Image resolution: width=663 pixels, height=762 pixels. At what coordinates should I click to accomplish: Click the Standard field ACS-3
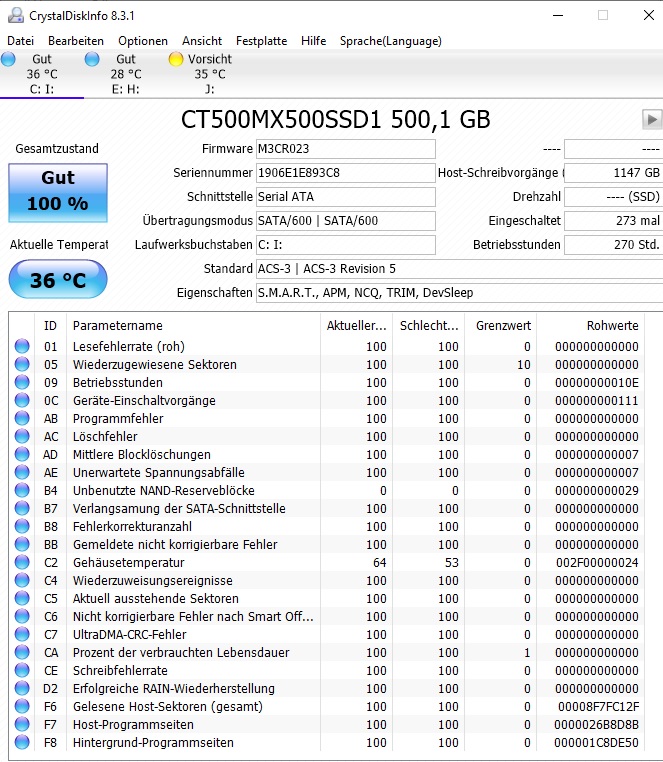point(459,269)
